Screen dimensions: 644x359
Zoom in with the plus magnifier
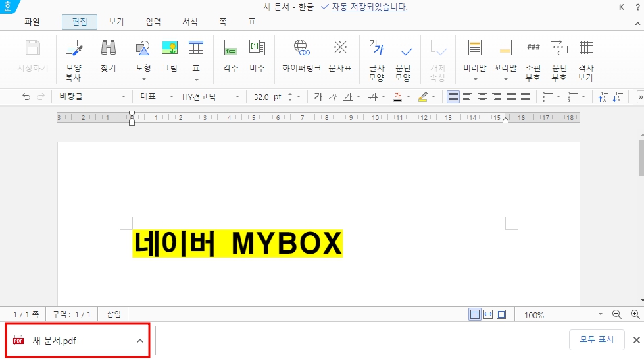tap(635, 315)
